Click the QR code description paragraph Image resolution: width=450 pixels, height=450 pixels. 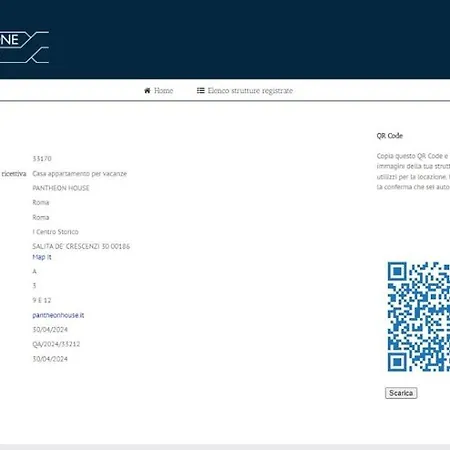tap(413, 171)
